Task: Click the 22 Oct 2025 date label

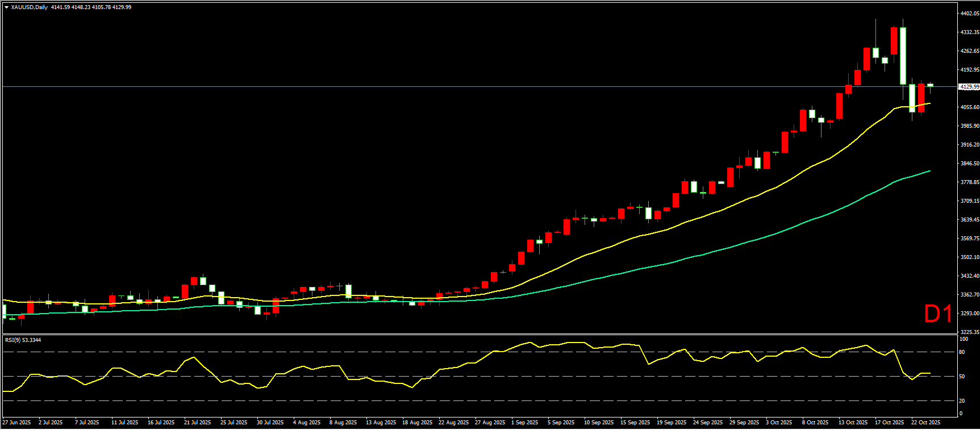Action: (925, 423)
